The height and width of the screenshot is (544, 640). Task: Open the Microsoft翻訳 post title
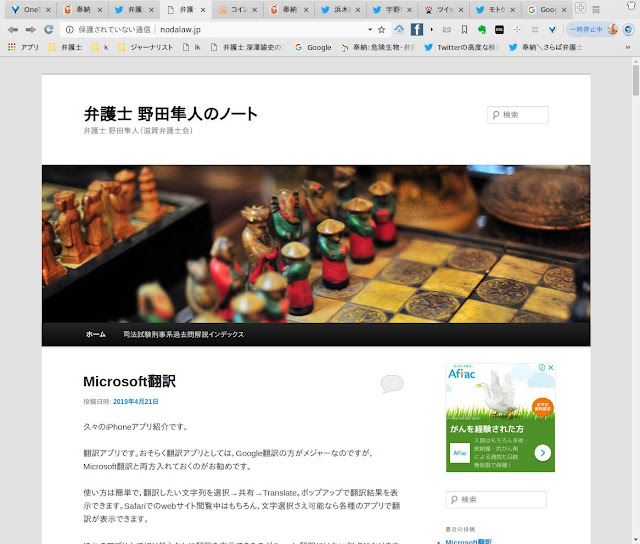click(129, 381)
